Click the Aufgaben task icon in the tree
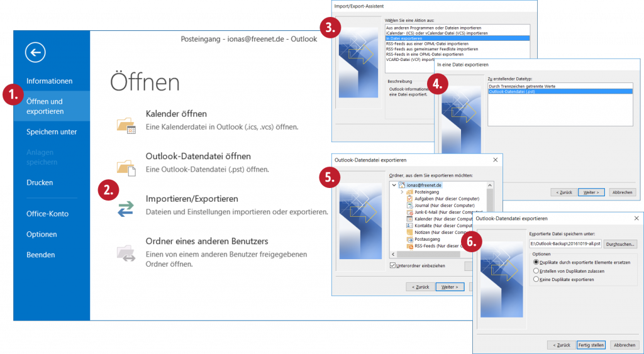Image resolution: width=644 pixels, height=354 pixels. click(409, 198)
